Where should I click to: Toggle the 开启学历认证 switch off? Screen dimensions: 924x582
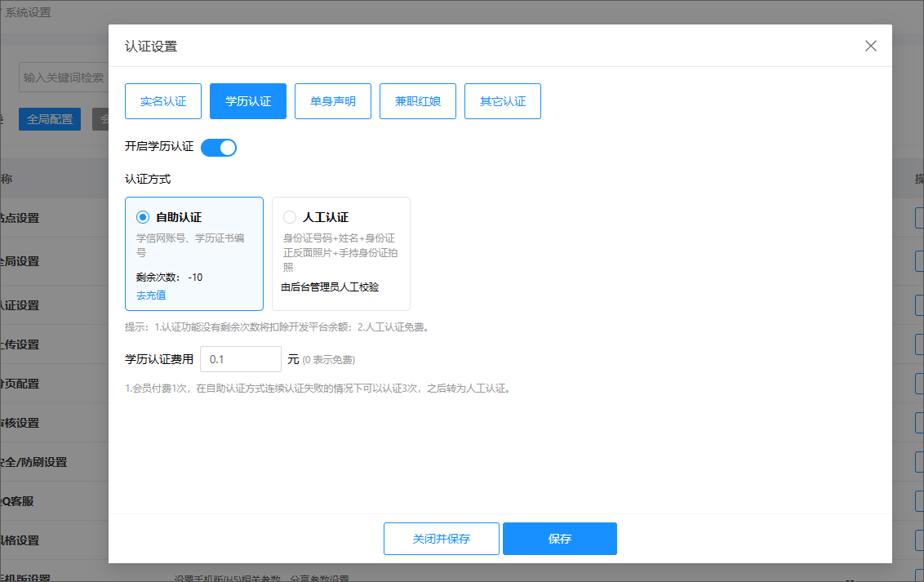219,148
